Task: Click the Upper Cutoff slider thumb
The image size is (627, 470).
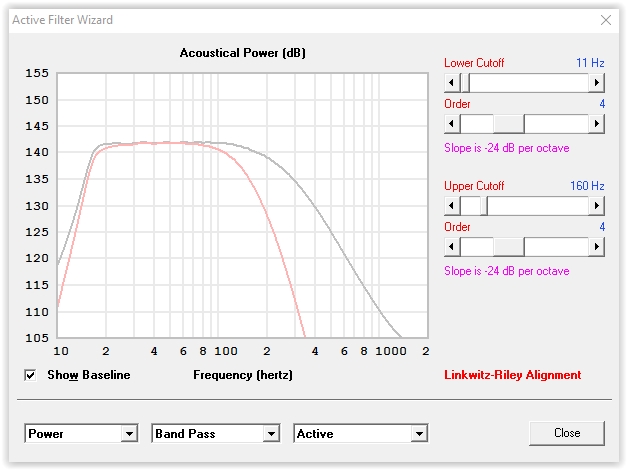Action: (x=484, y=206)
